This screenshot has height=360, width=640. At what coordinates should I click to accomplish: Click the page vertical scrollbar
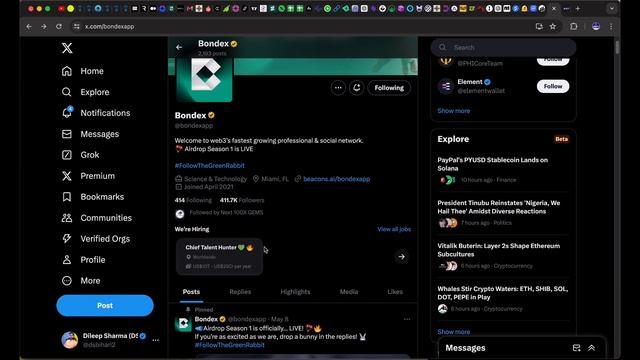(617, 47)
